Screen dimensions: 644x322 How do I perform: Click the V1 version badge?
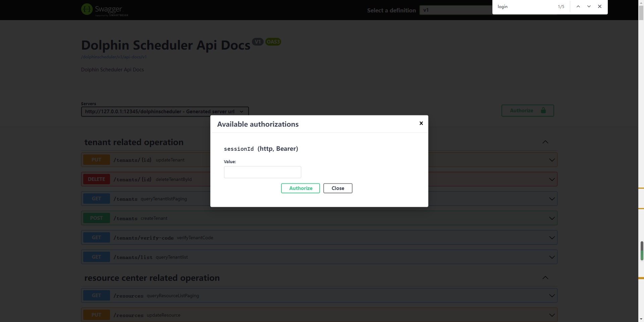click(x=258, y=42)
